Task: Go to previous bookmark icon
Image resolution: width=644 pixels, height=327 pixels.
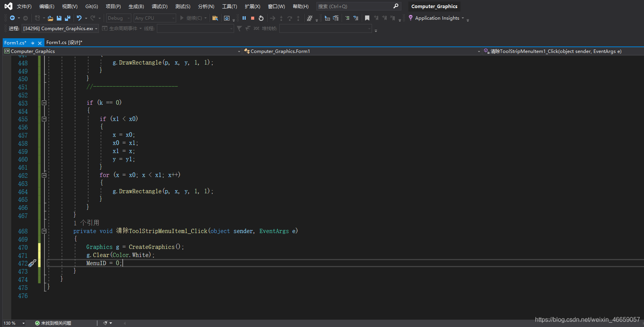Action: coord(376,18)
